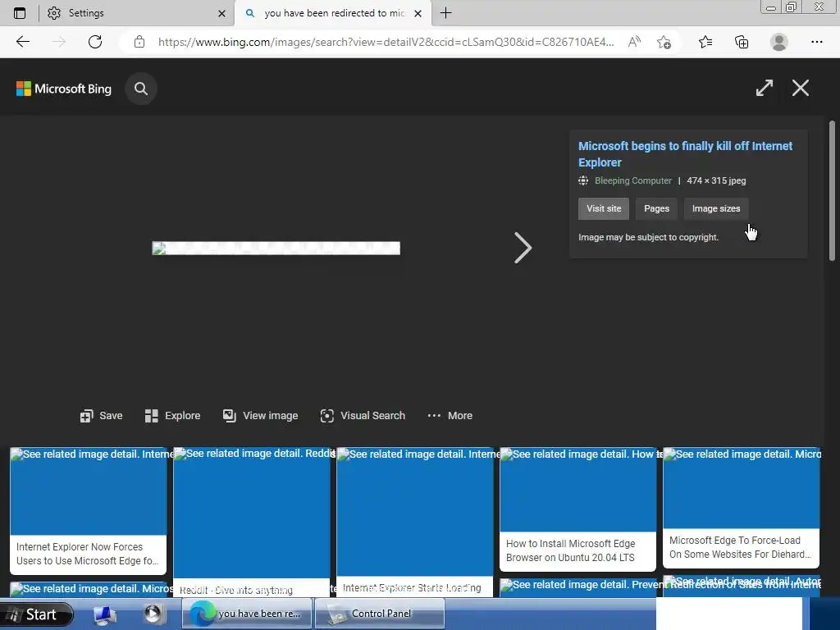Click the Image sizes button
This screenshot has width=840, height=630.
[x=715, y=208]
